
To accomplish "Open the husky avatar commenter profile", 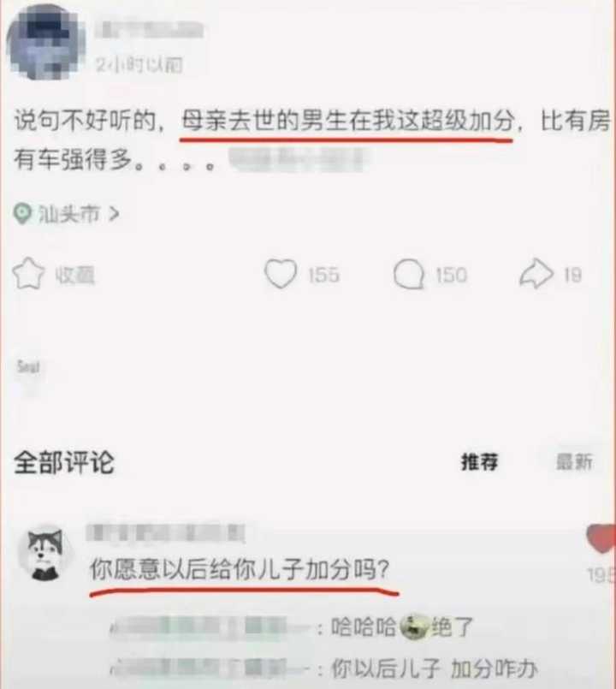I will [x=44, y=553].
